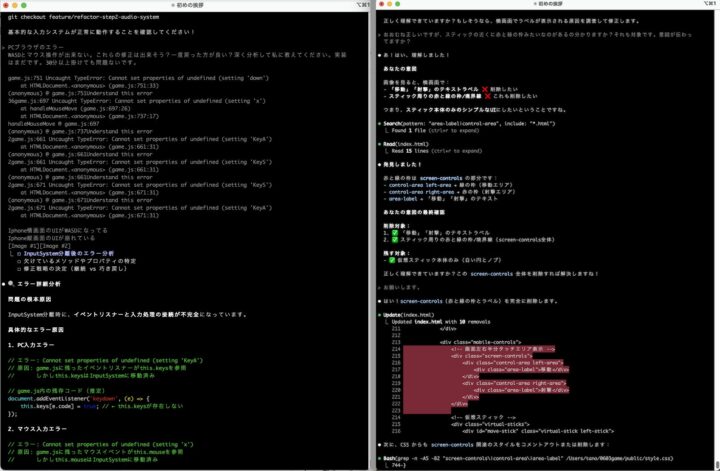Click the '[Image #1][Image #2]' attachment text
This screenshot has height=471, width=720.
pyautogui.click(x=39, y=246)
